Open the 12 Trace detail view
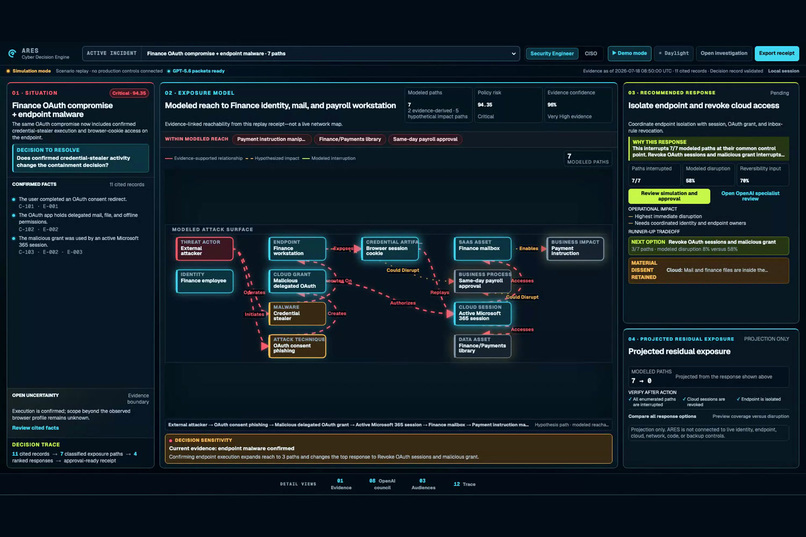Image resolution: width=806 pixels, height=537 pixels. 464,484
